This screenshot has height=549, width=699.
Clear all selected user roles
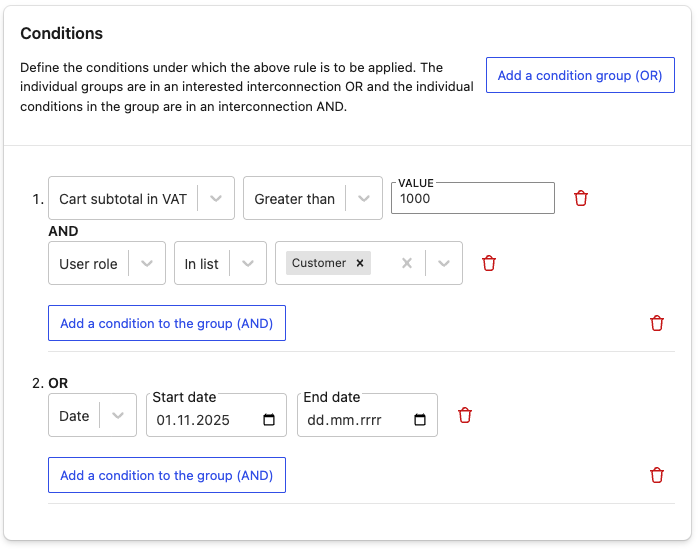pos(406,263)
